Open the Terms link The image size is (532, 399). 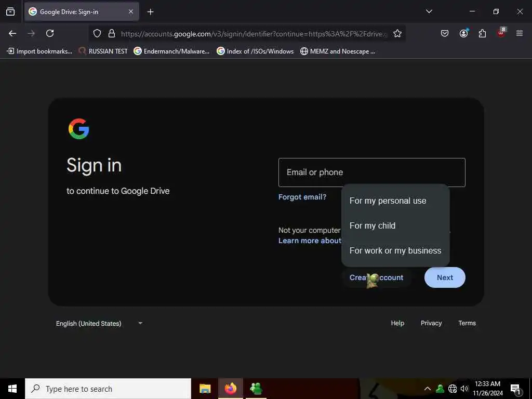[467, 323]
